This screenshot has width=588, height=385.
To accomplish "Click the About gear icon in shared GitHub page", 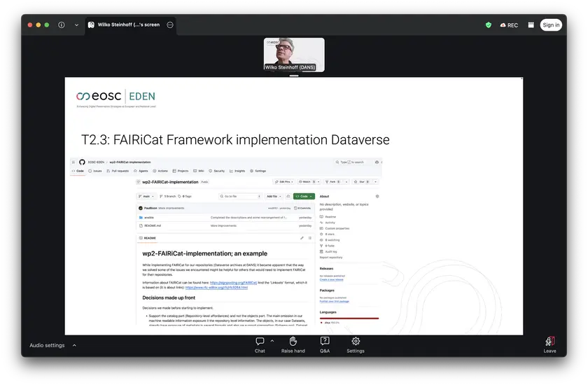I will click(377, 197).
